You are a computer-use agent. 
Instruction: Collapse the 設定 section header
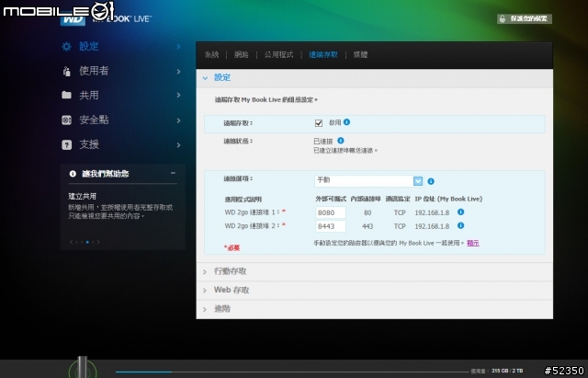pos(374,77)
